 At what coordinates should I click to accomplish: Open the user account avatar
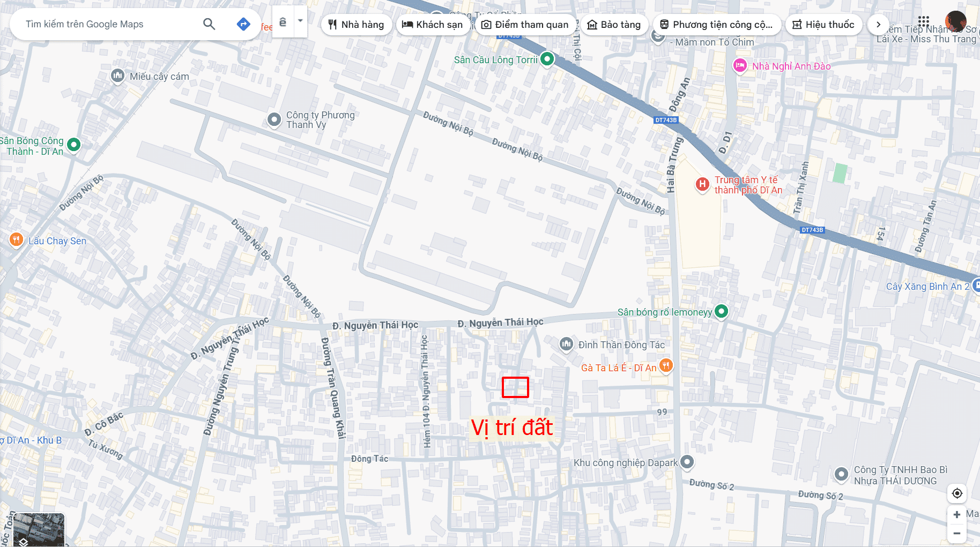coord(955,21)
